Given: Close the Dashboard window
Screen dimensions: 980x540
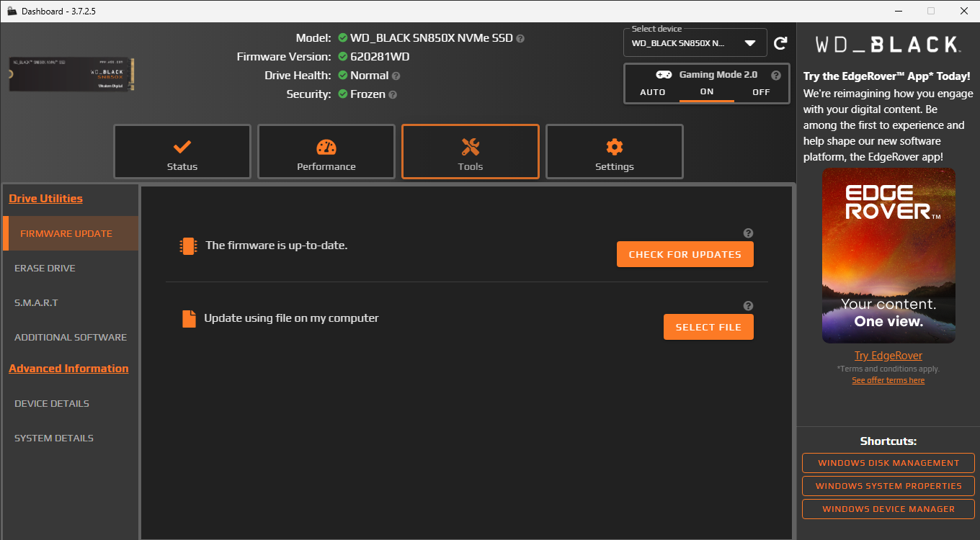Looking at the screenshot, I should (963, 11).
